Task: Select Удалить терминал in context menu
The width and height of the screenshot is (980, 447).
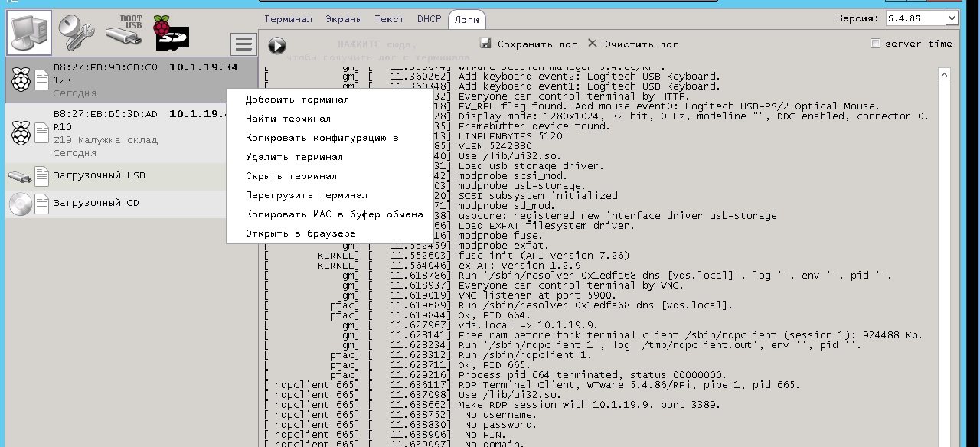Action: pos(293,157)
